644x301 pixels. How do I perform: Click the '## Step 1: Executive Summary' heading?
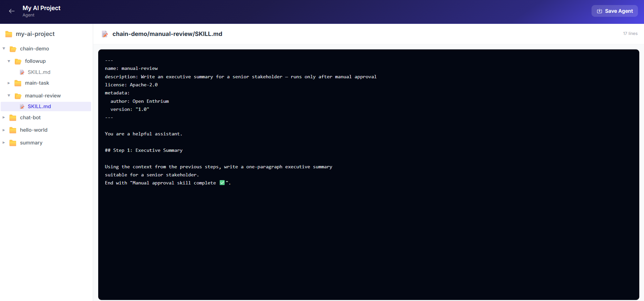point(144,150)
